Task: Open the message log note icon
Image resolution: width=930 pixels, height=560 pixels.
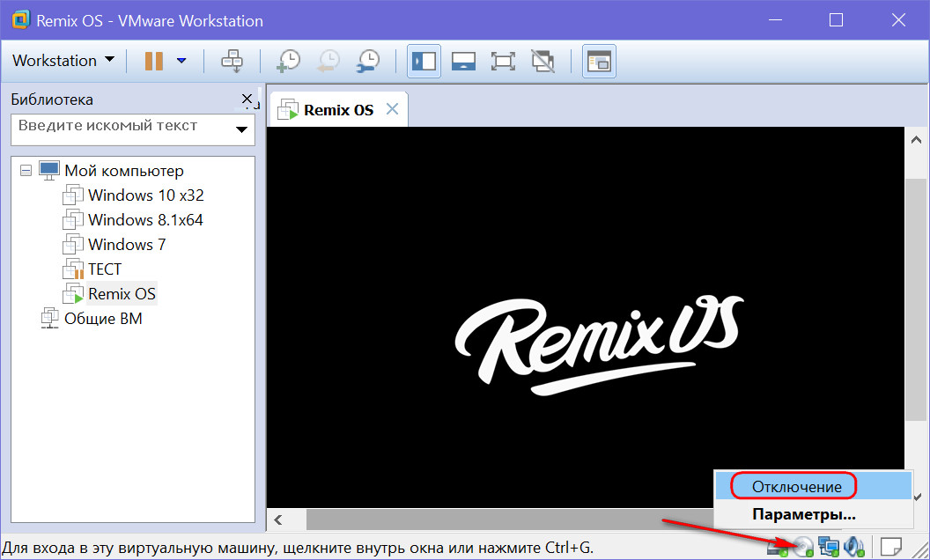Action: (891, 546)
